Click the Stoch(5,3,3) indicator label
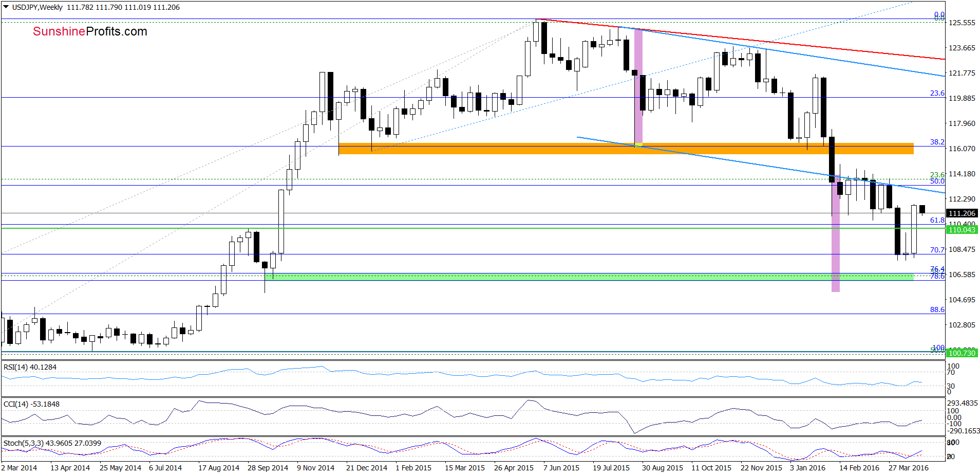The width and height of the screenshot is (980, 475). 52,443
